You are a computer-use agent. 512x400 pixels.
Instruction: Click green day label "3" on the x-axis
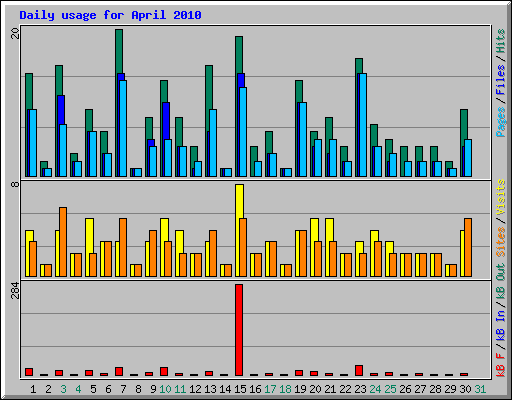point(63,389)
